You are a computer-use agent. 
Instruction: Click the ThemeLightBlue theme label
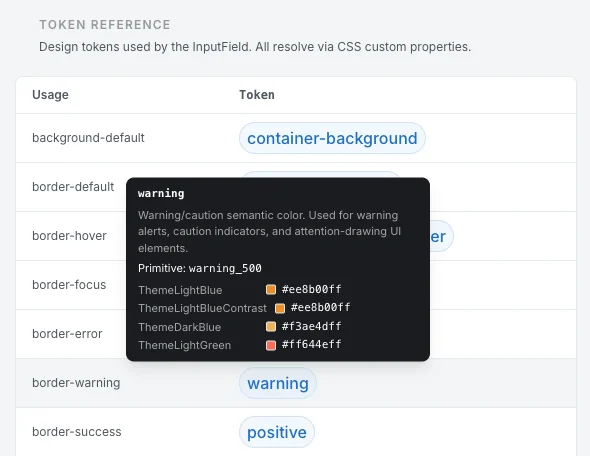click(180, 290)
